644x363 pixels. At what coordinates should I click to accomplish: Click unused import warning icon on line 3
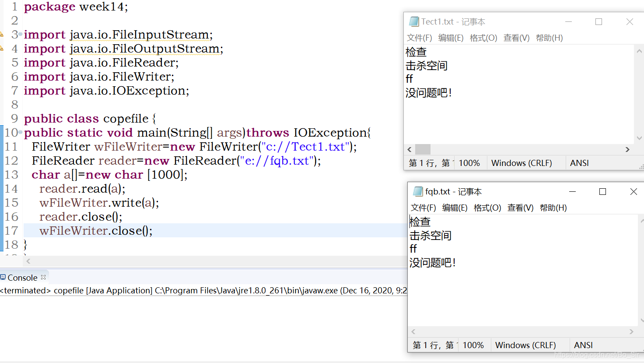click(1, 34)
